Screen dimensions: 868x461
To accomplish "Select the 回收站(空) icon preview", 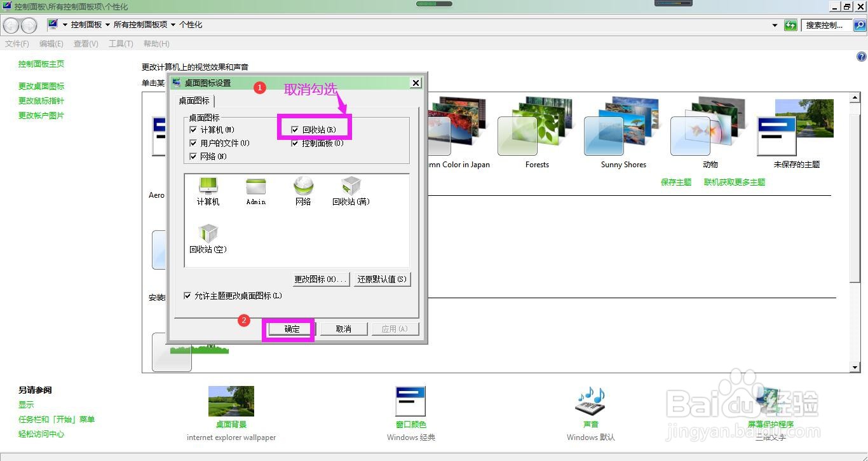I will 208,232.
